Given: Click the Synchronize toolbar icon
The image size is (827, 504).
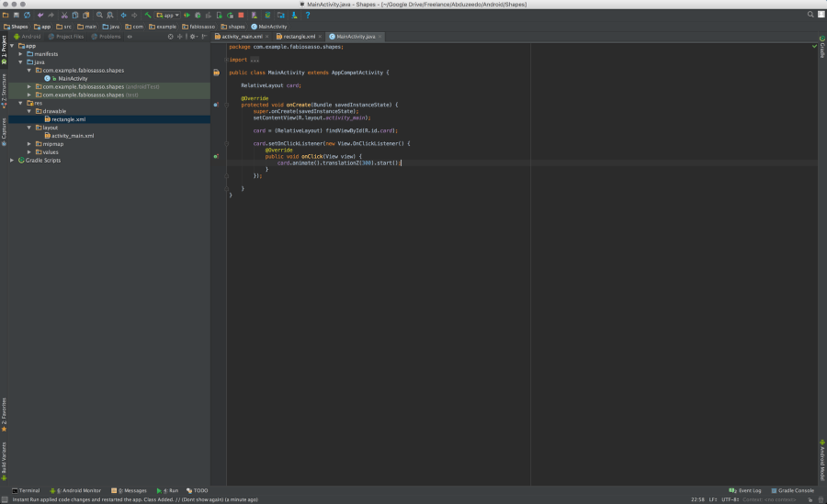Looking at the screenshot, I should click(27, 16).
